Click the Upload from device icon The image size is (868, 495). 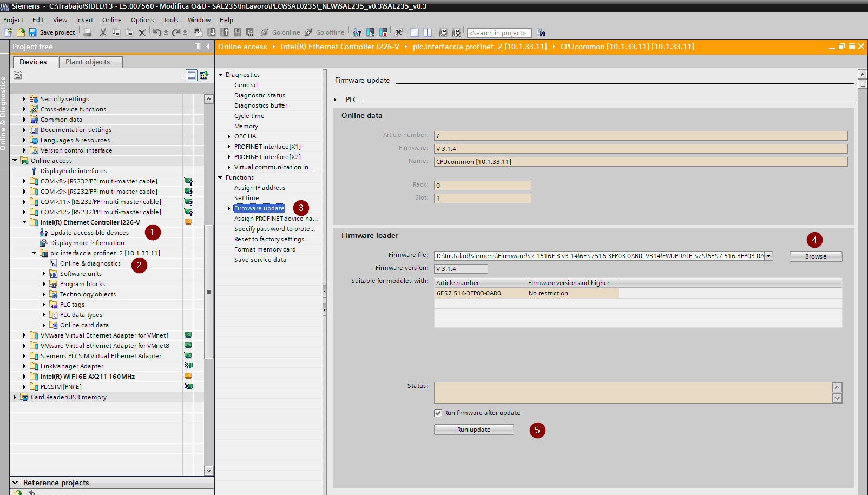click(x=224, y=32)
